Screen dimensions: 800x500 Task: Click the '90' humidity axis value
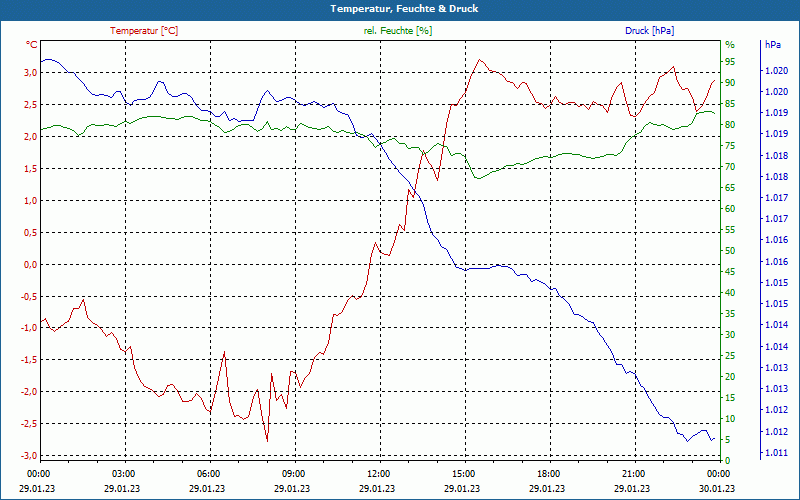(x=730, y=83)
